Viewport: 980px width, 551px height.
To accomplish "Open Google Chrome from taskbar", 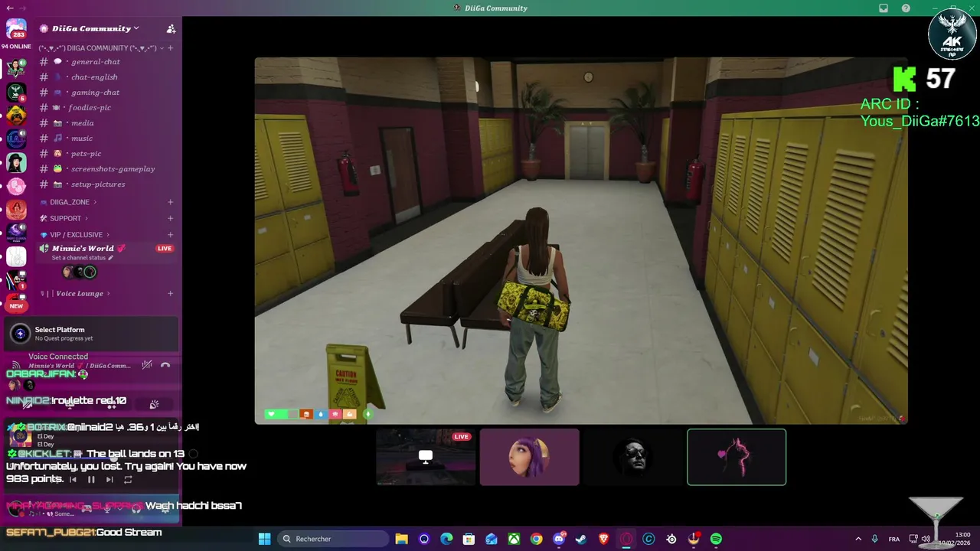I will tap(536, 539).
